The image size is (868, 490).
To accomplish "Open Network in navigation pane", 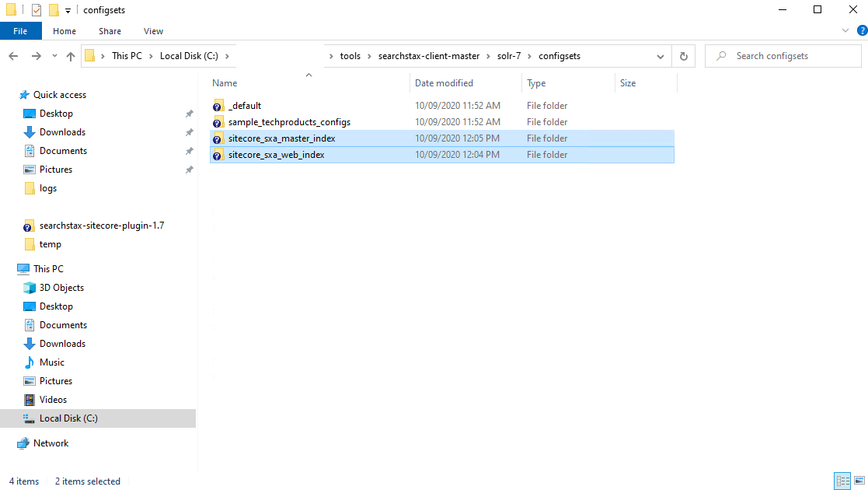I will pos(51,443).
